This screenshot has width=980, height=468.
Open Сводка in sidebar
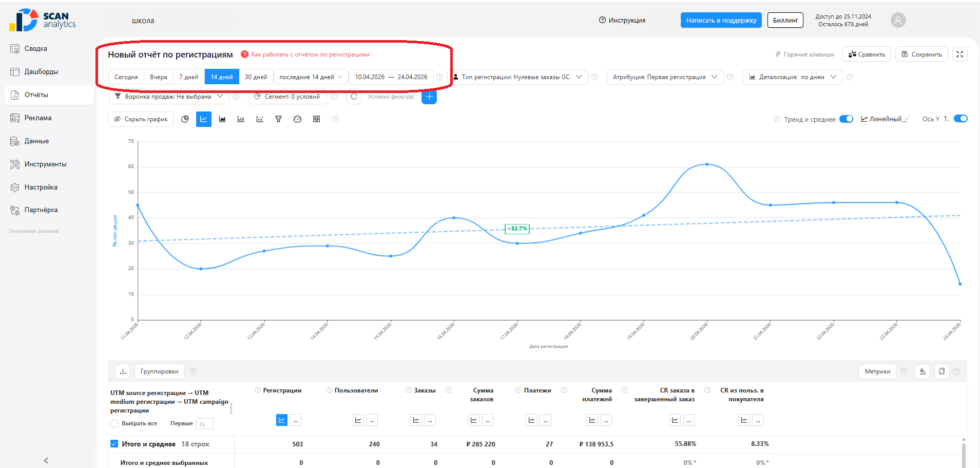click(49, 49)
